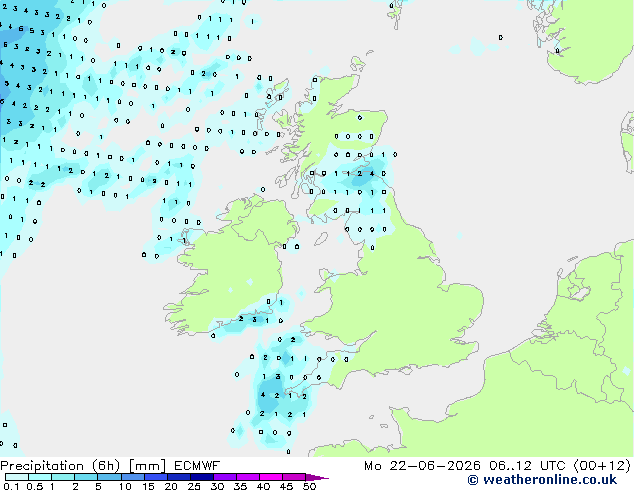Select the 15–20 mm legend swatch
Viewport: 634px width, 490px height.
pos(155,477)
